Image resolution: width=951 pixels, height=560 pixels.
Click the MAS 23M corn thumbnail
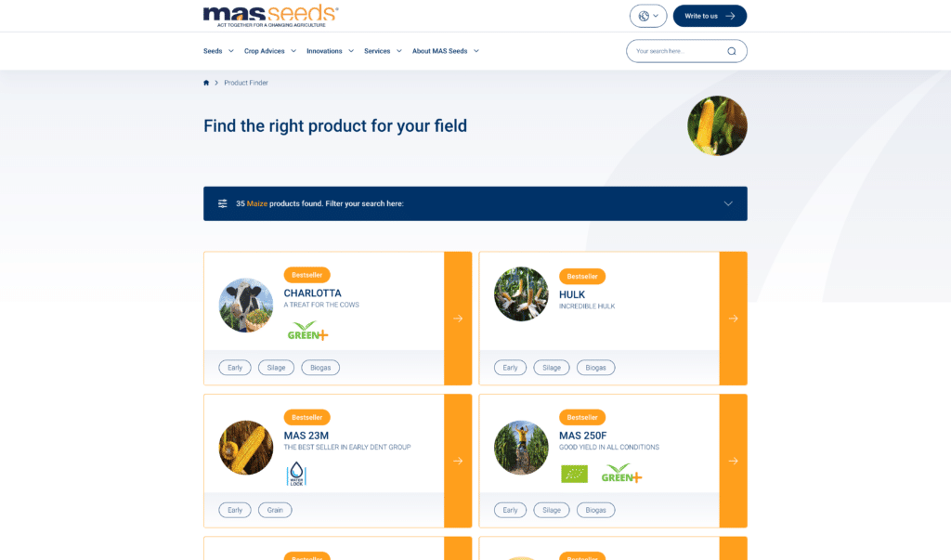[245, 448]
